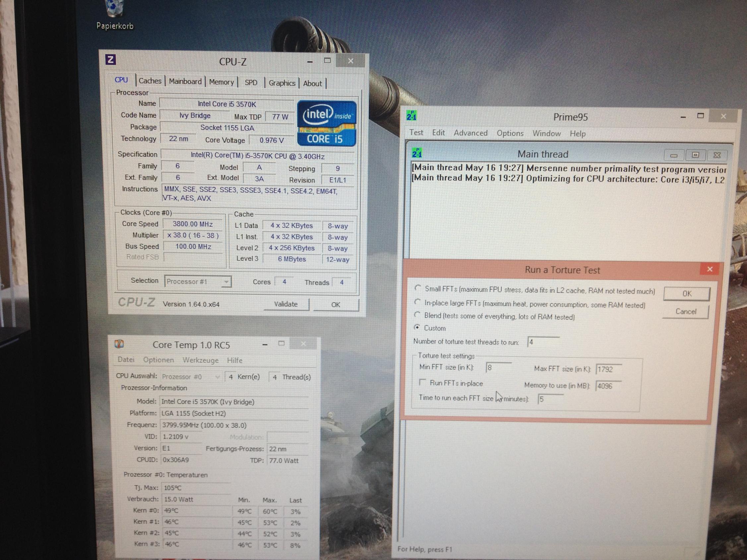Switch to the Memory tab in CPU-Z
Screen dimensions: 747x560
click(221, 82)
